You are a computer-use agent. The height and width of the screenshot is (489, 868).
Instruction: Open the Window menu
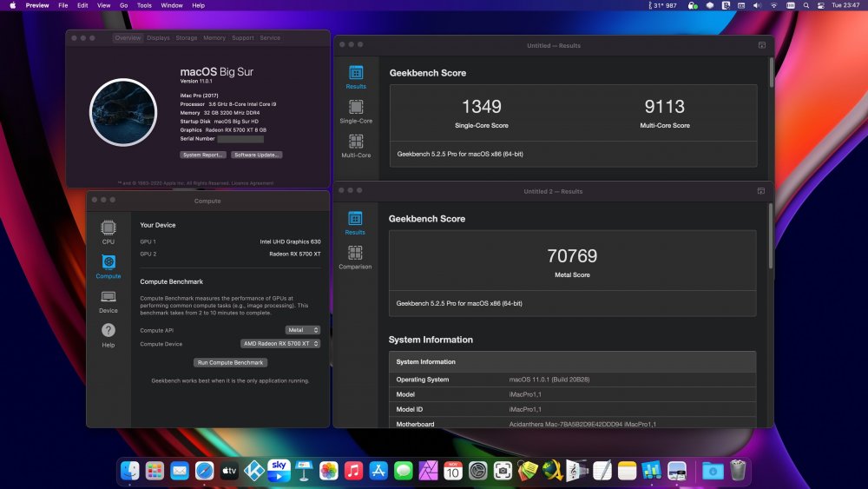point(172,5)
